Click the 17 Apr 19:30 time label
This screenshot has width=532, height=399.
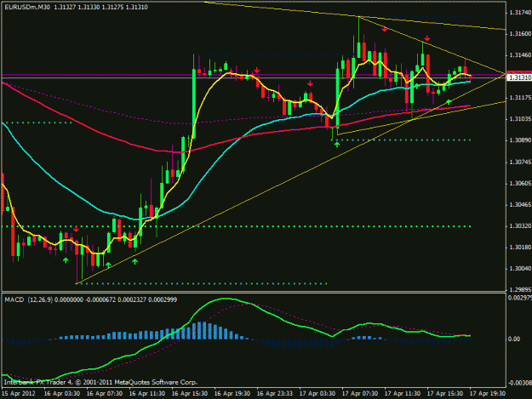pyautogui.click(x=487, y=394)
